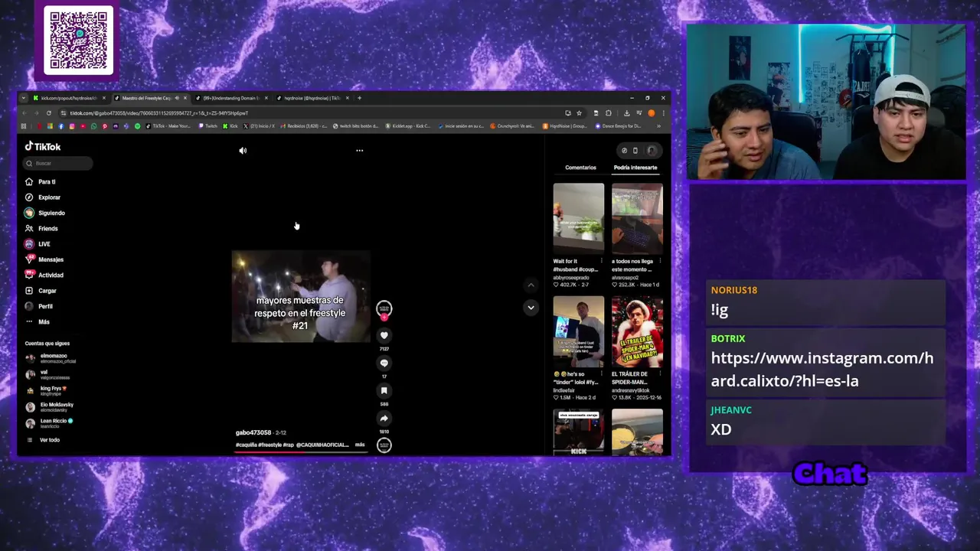This screenshot has height=551, width=980.
Task: Share the video with arrow icon
Action: pos(384,418)
